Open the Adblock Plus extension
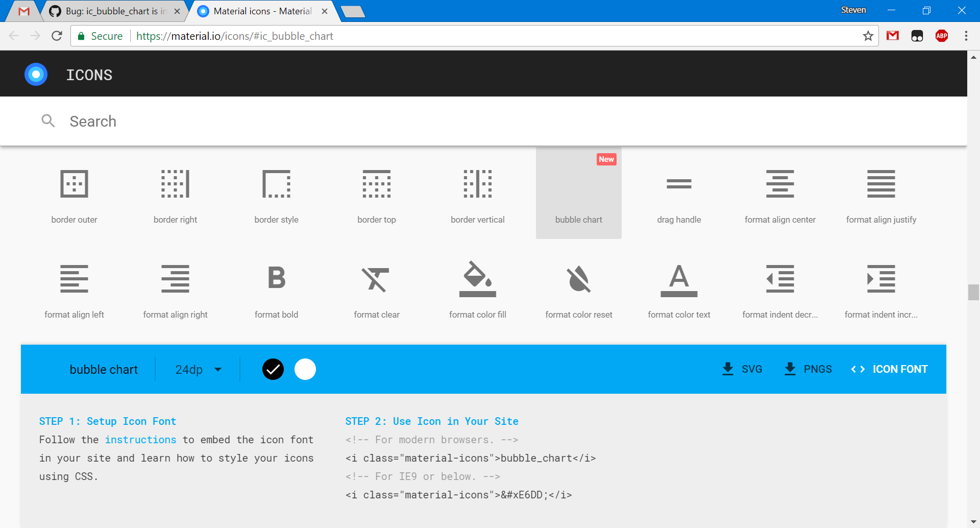This screenshot has width=980, height=528. tap(942, 36)
